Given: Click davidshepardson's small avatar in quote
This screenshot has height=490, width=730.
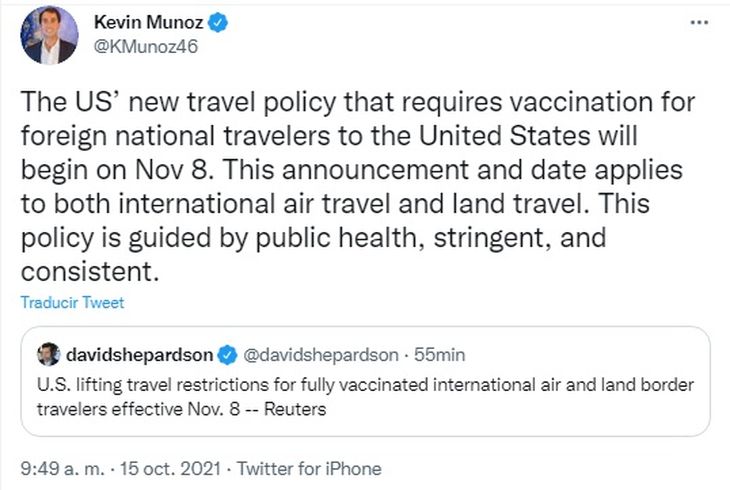Looking at the screenshot, I should coord(48,354).
